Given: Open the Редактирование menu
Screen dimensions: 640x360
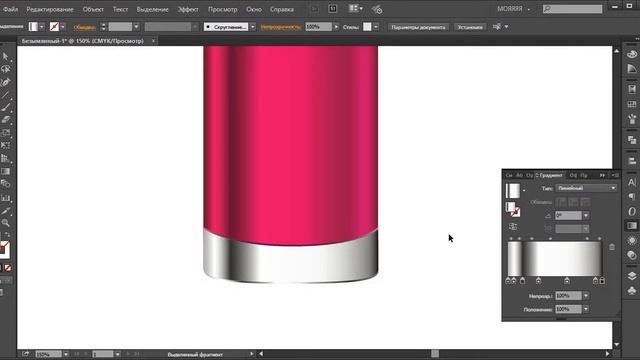Looking at the screenshot, I should 50,9.
